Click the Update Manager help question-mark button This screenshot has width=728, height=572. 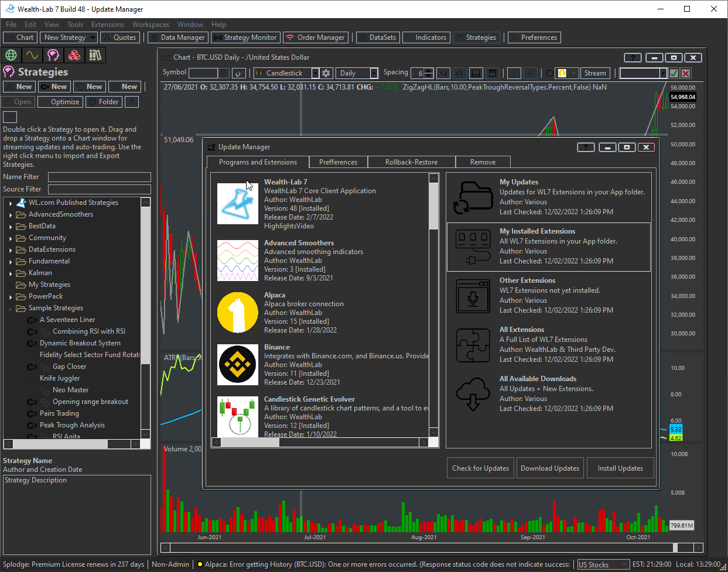click(x=586, y=147)
